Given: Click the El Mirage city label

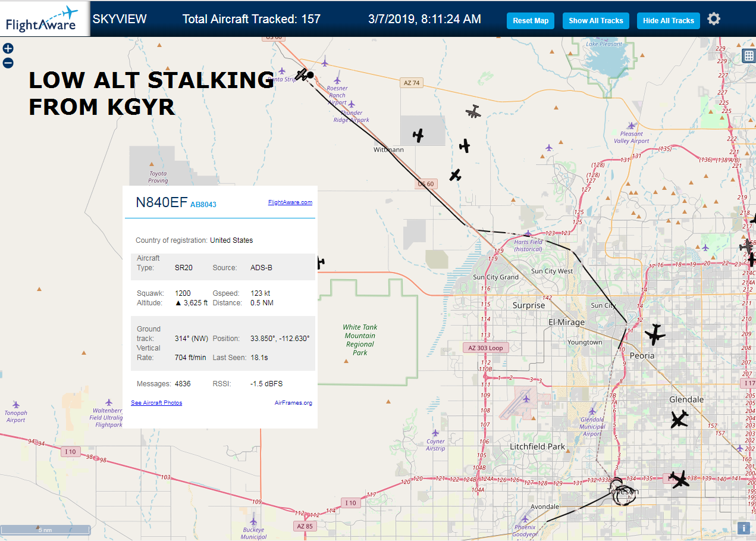Looking at the screenshot, I should [x=566, y=322].
